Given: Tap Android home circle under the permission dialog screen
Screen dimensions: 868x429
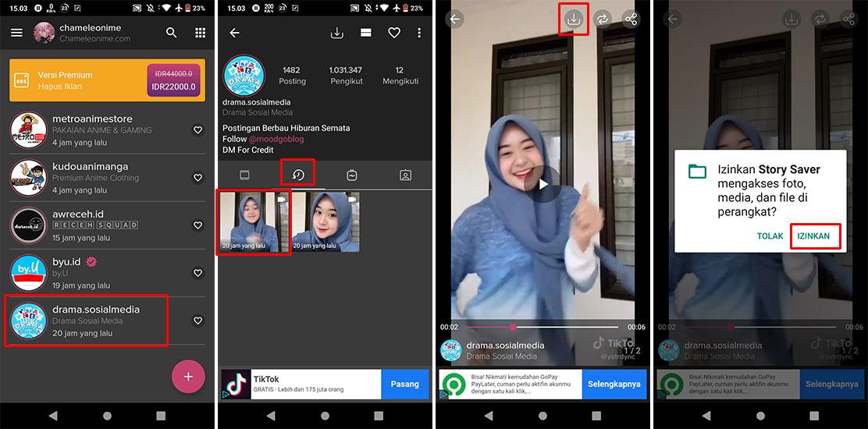Looking at the screenshot, I should pos(760,416).
